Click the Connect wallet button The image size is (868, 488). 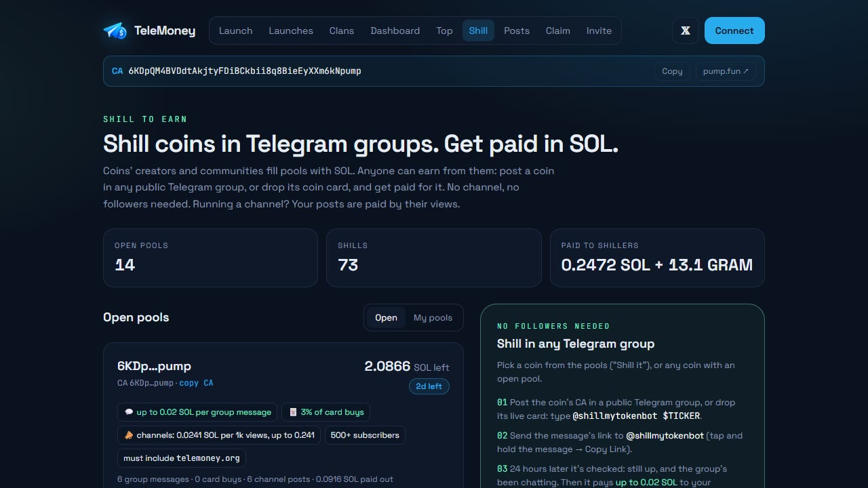(734, 30)
